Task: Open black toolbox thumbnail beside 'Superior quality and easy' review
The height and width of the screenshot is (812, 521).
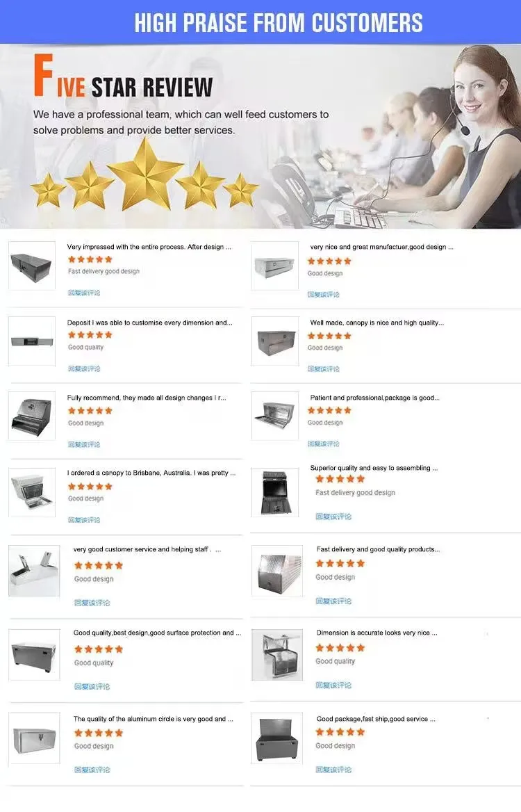Action: point(275,492)
